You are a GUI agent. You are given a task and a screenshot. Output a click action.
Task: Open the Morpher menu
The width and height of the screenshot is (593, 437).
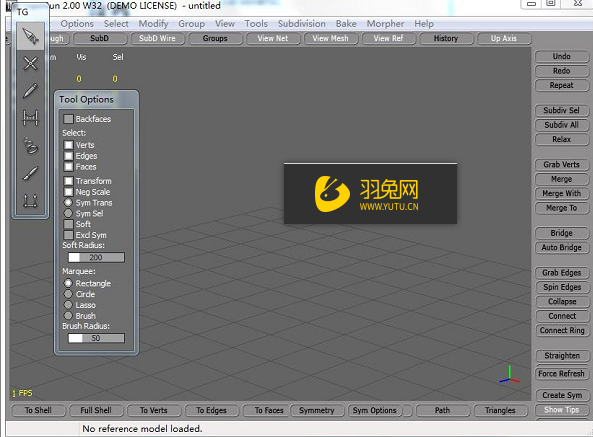click(385, 24)
